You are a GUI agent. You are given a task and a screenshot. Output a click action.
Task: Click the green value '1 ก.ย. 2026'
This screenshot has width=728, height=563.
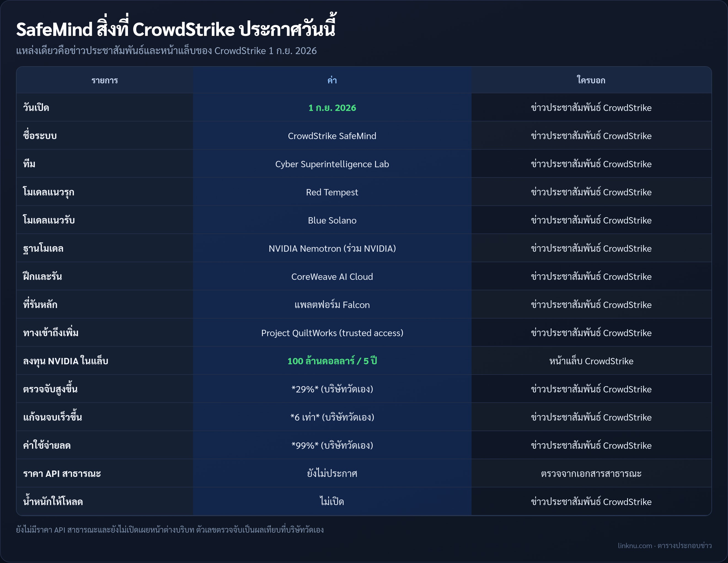click(332, 108)
